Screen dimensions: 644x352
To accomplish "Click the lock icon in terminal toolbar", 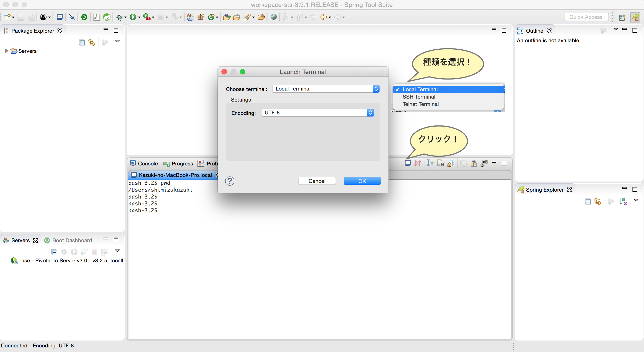I will tap(451, 163).
